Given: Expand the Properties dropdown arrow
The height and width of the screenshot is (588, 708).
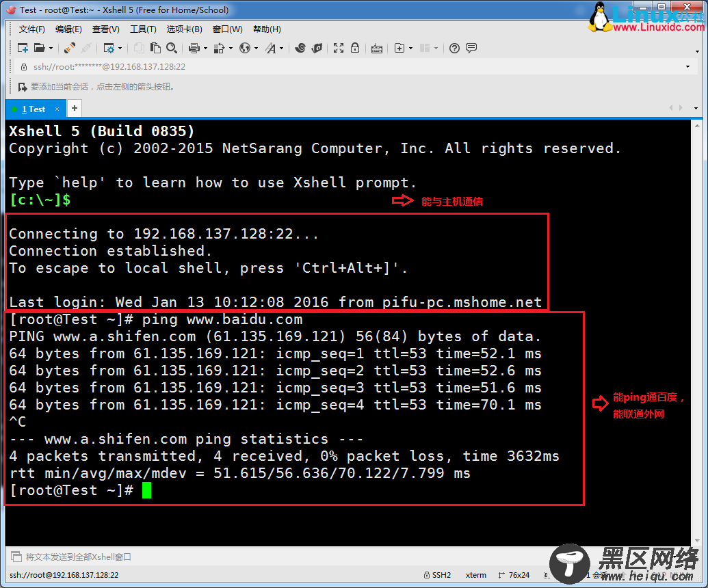Looking at the screenshot, I should pos(120,48).
